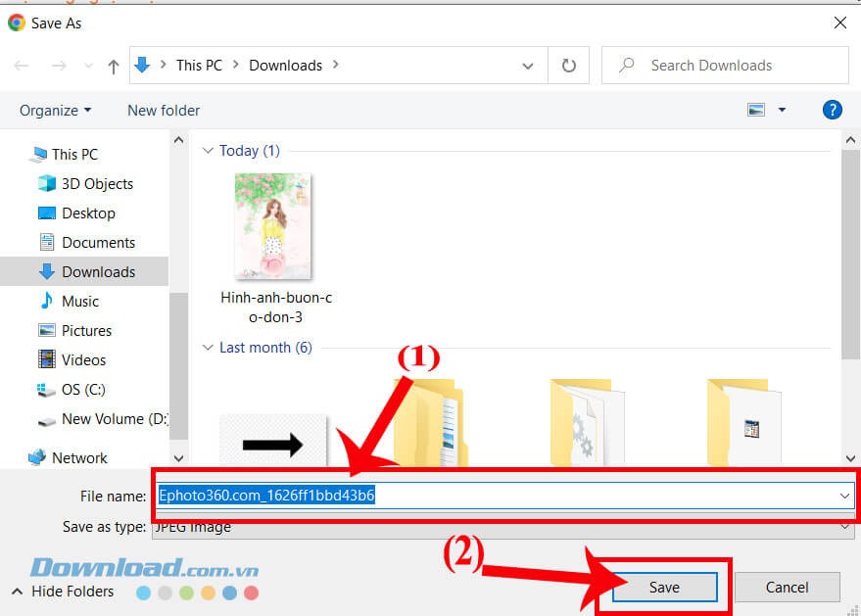Image resolution: width=861 pixels, height=616 pixels.
Task: Expand the File name history dropdown
Action: pyautogui.click(x=844, y=496)
